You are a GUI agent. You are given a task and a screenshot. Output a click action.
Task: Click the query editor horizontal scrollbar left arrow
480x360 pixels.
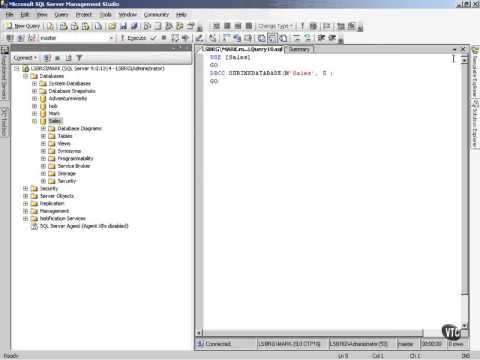(199, 333)
